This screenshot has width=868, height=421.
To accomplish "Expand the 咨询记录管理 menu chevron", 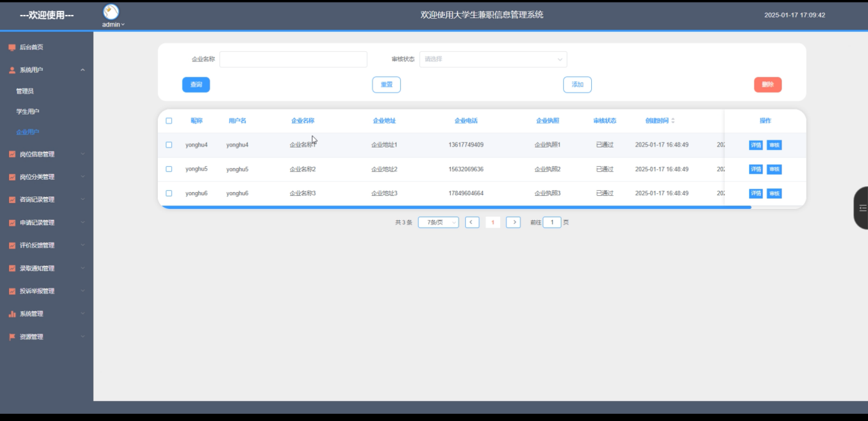I will (83, 200).
